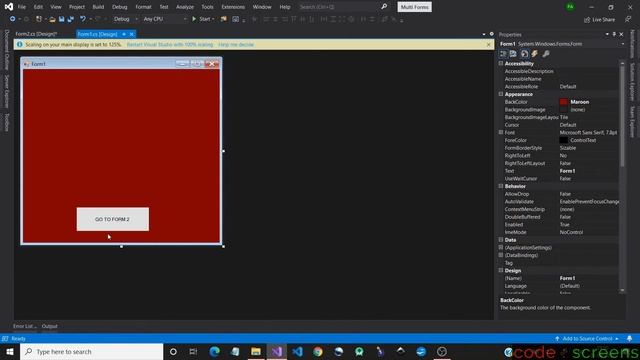This screenshot has width=640, height=360.
Task: Open the Any CPU platform dropdown
Action: [165, 19]
